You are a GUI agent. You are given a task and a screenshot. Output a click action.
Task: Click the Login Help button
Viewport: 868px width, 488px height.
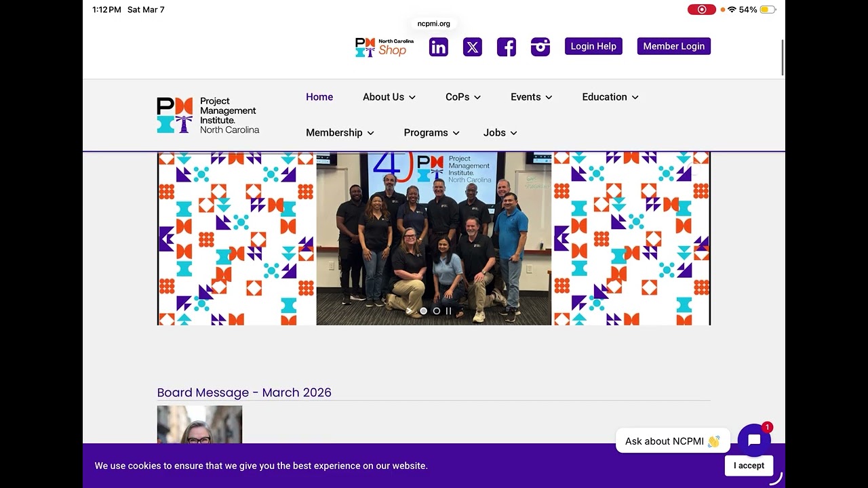point(593,46)
